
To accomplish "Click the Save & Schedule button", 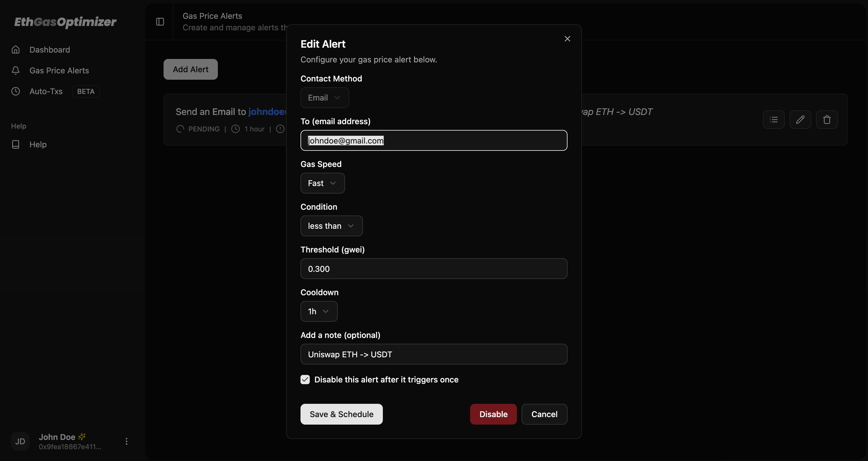I will (341, 414).
